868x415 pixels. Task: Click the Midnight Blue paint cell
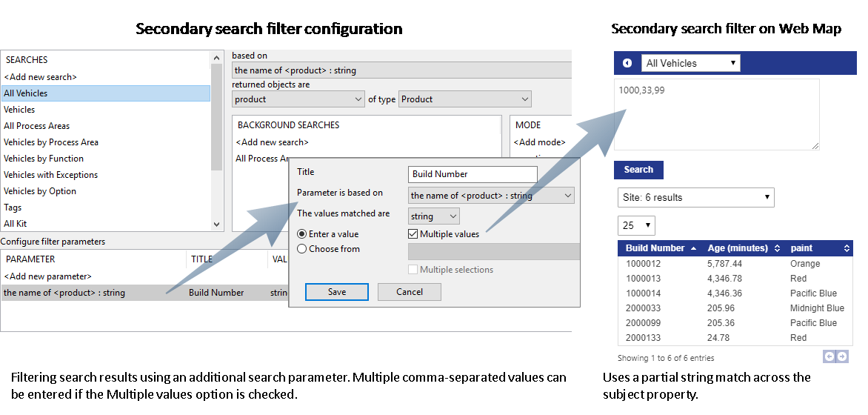point(817,308)
